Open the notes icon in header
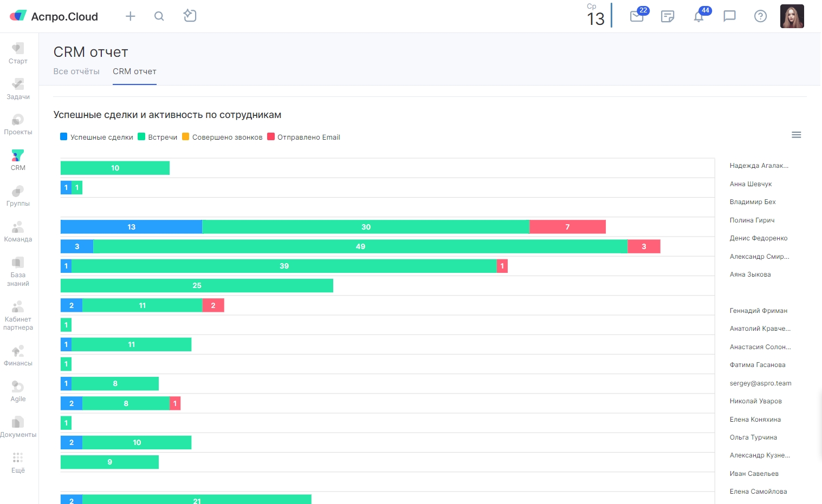The width and height of the screenshot is (822, 504). 668,16
